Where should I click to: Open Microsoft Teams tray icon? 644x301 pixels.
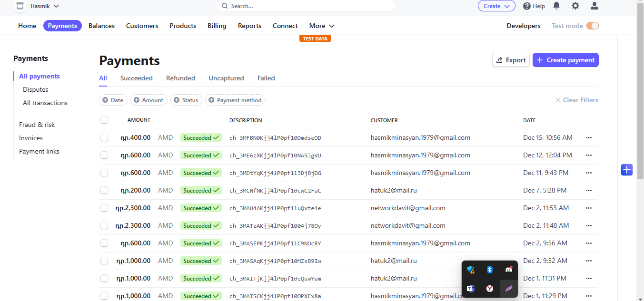pyautogui.click(x=471, y=288)
